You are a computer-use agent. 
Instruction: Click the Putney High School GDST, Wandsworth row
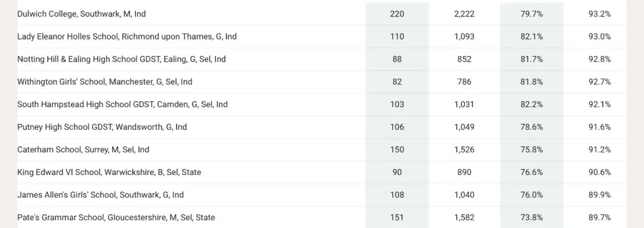pyautogui.click(x=321, y=127)
